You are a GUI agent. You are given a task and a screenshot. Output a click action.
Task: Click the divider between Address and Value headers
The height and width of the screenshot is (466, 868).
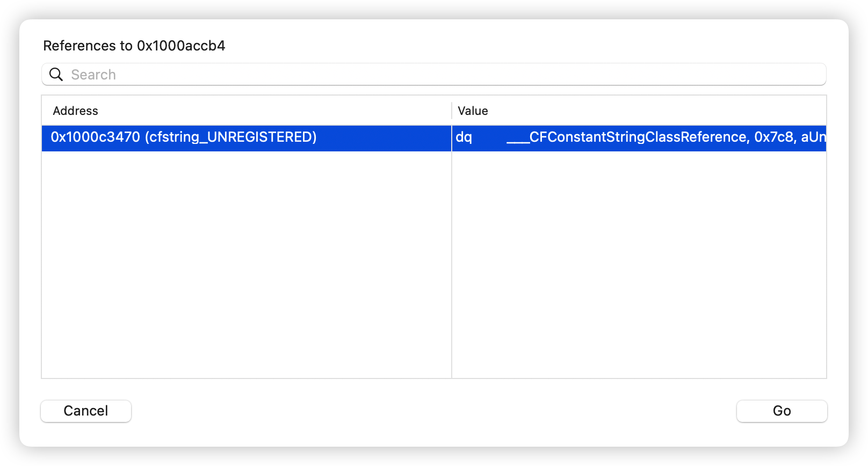[x=452, y=111]
